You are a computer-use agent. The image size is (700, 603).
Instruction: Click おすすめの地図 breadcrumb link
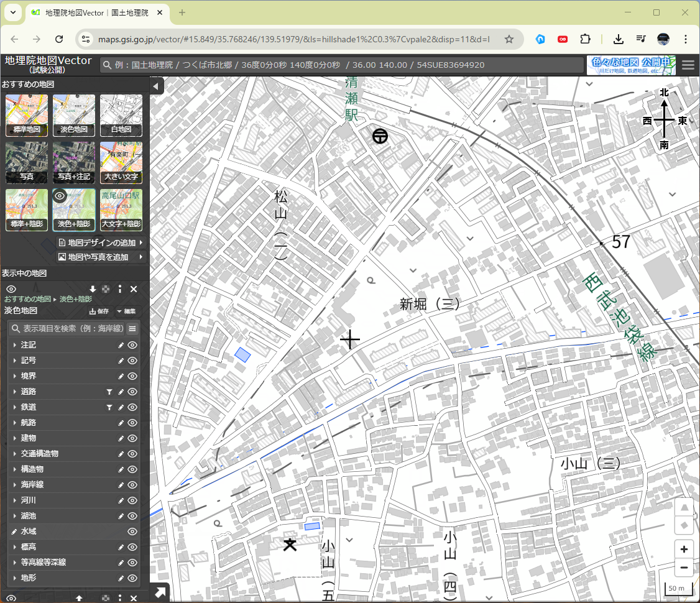click(28, 299)
